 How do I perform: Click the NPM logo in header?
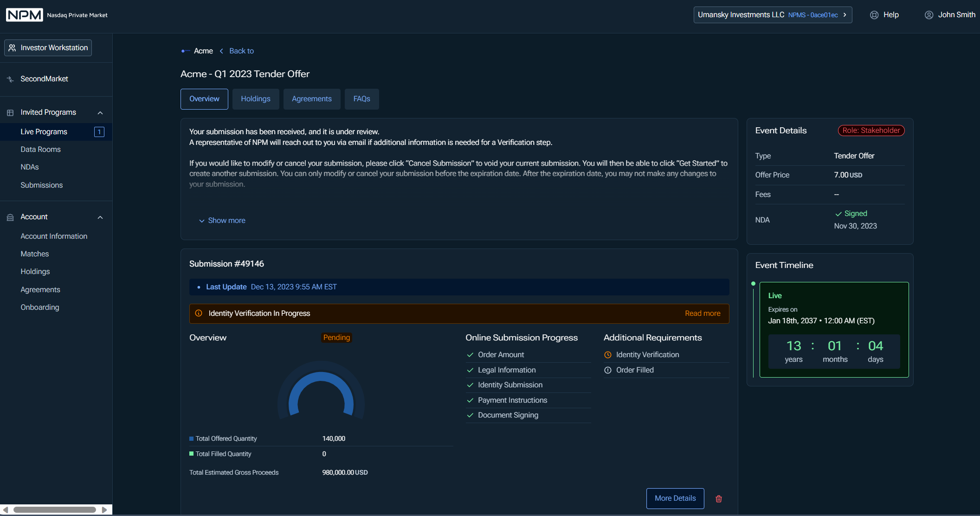coord(24,15)
